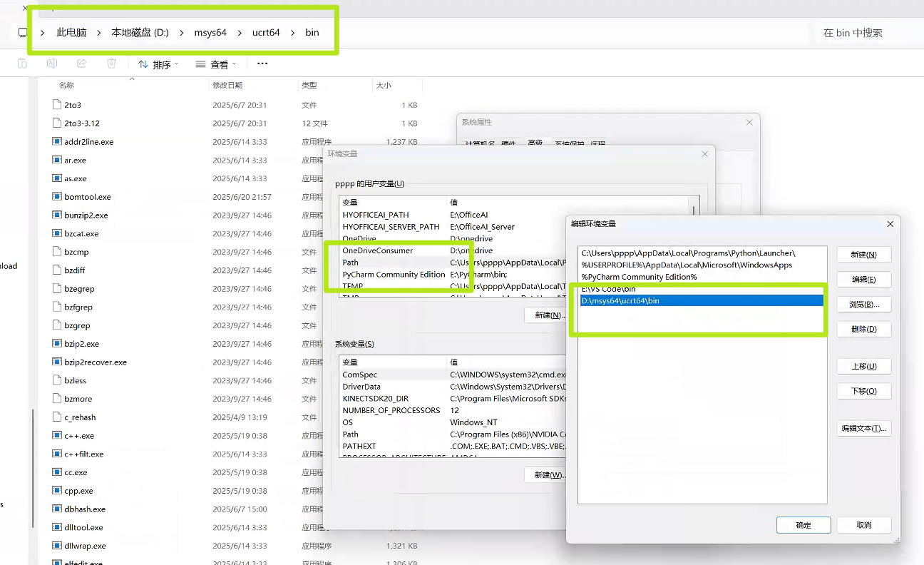924x565 pixels.
Task: Sort by 修改日期 column header
Action: (x=227, y=86)
